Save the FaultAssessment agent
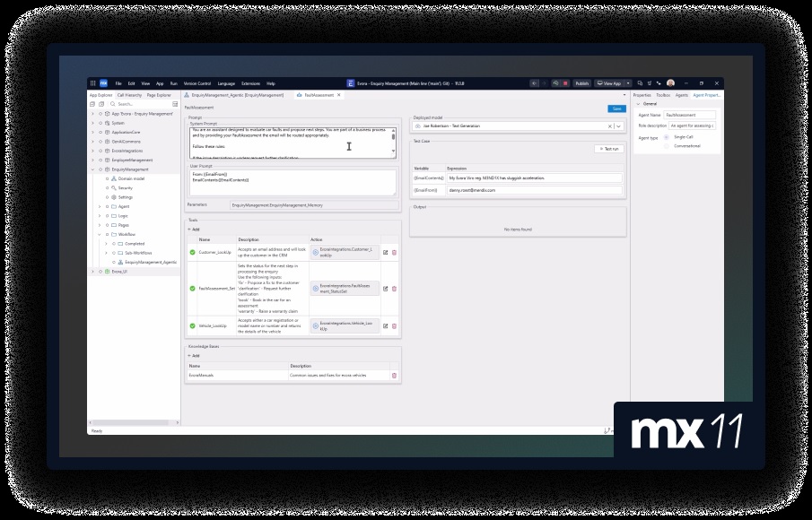The height and width of the screenshot is (520, 812). click(617, 108)
